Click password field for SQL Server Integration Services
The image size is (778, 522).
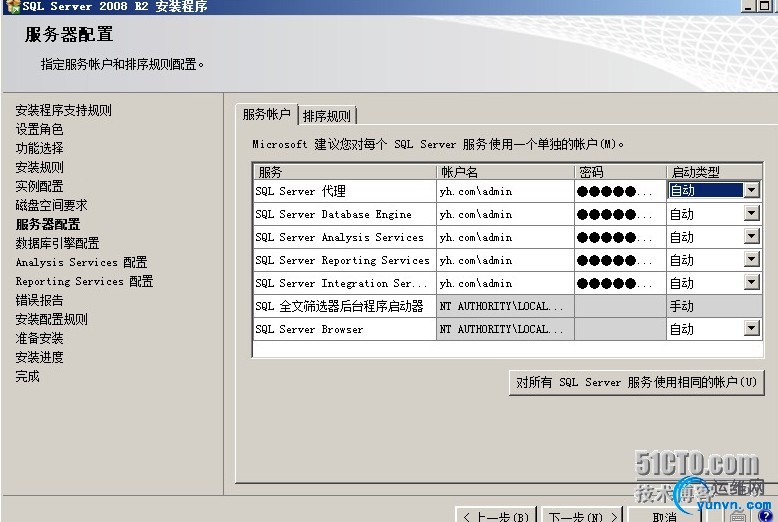(620, 283)
